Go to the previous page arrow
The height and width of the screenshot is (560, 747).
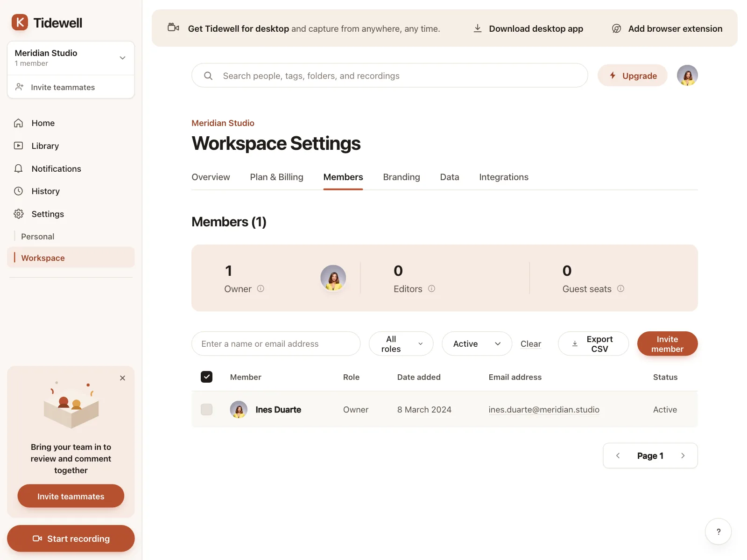coord(618,455)
